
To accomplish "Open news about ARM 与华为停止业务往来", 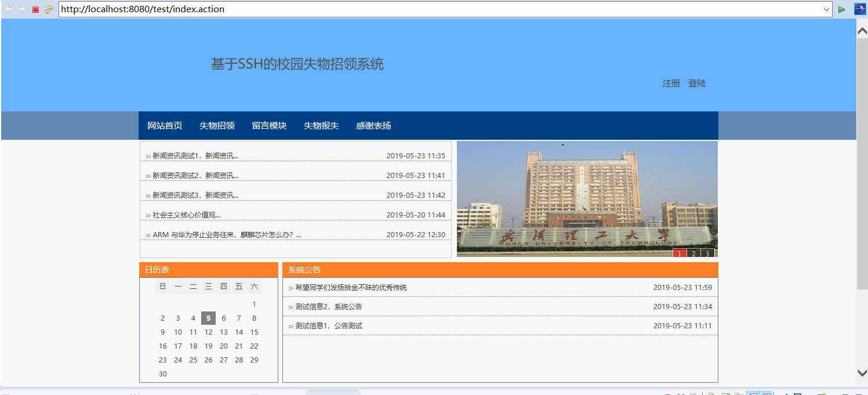I will 227,235.
